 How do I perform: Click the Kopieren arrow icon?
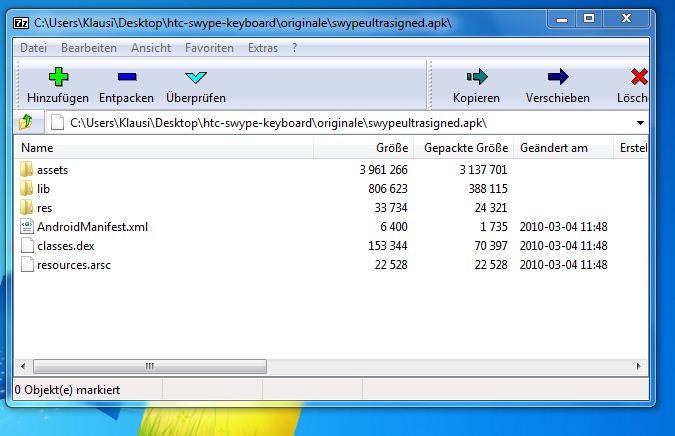tap(477, 77)
